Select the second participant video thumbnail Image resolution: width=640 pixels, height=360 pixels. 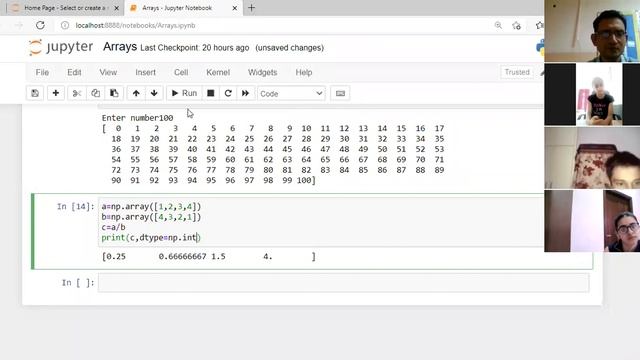tap(592, 94)
